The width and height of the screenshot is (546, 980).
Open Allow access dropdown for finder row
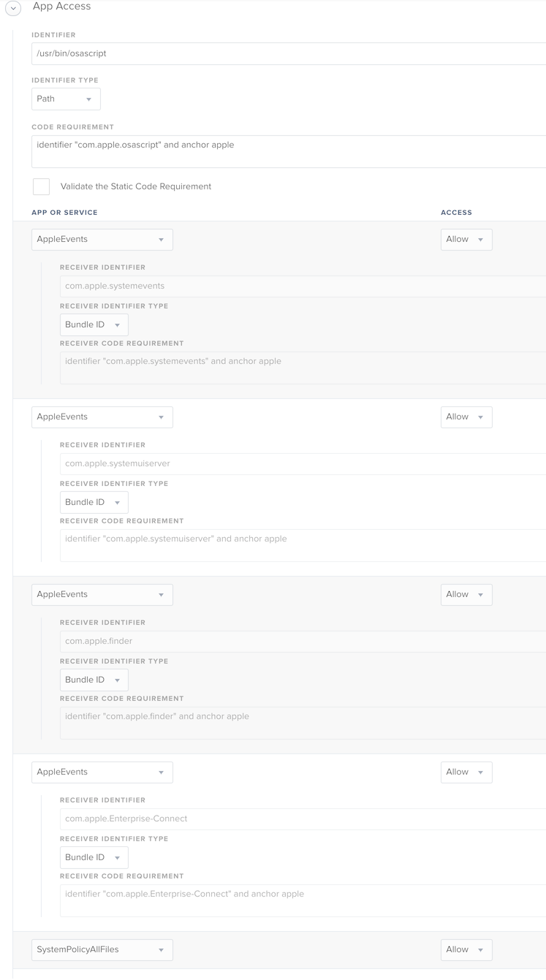(466, 595)
